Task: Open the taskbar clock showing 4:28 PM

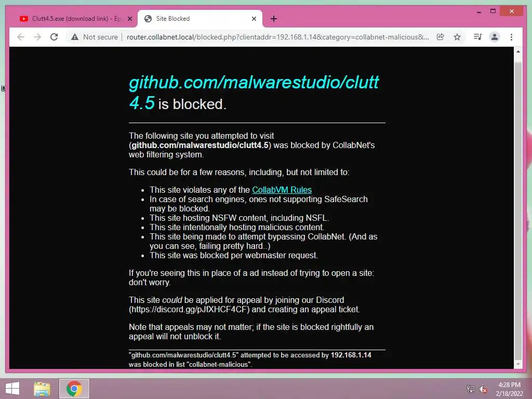Action: click(509, 389)
